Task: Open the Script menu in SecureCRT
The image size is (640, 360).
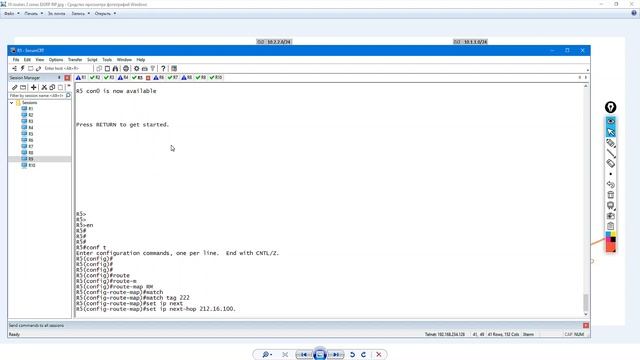Action: [92, 60]
